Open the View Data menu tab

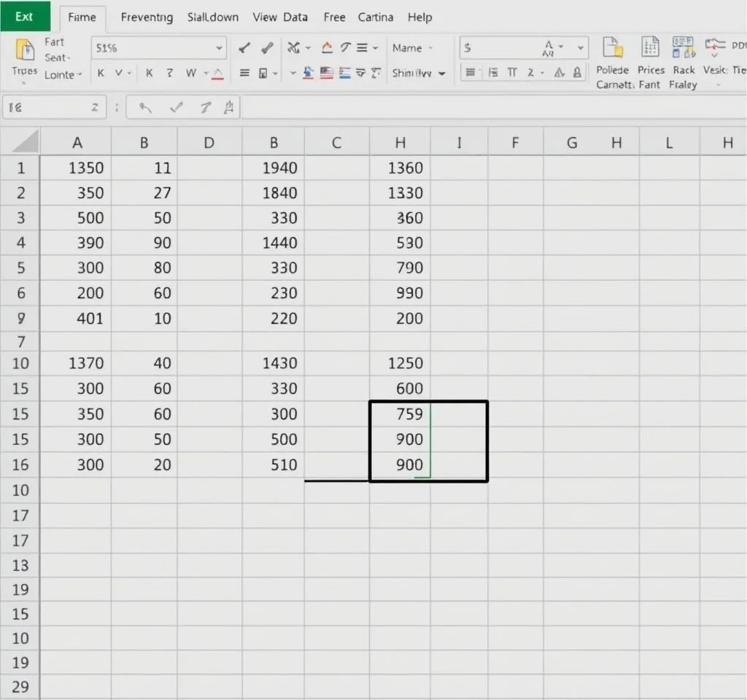point(280,17)
